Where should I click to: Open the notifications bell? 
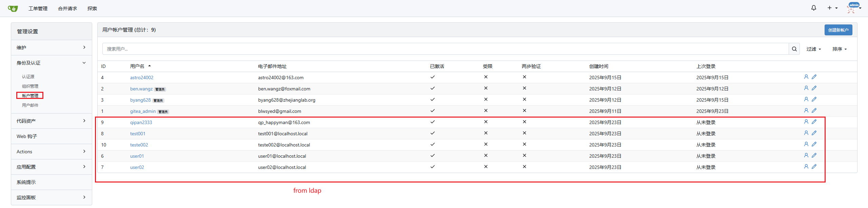(x=813, y=8)
